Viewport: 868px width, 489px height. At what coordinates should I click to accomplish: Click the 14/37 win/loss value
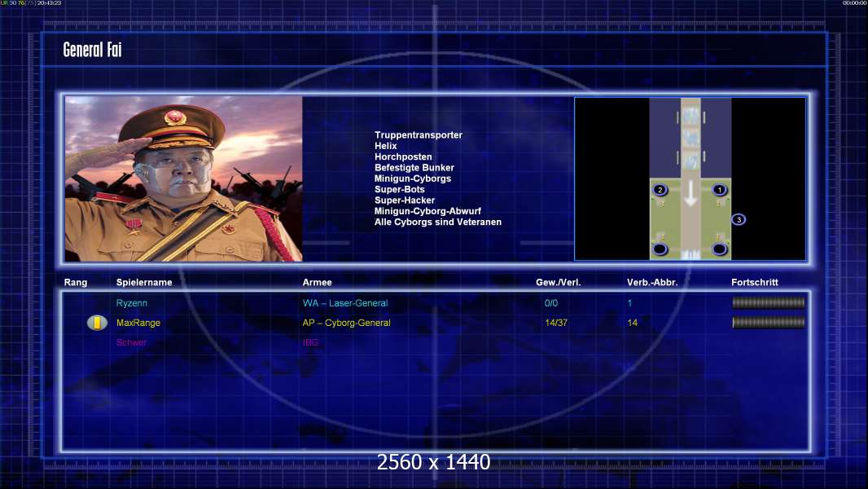coord(556,323)
